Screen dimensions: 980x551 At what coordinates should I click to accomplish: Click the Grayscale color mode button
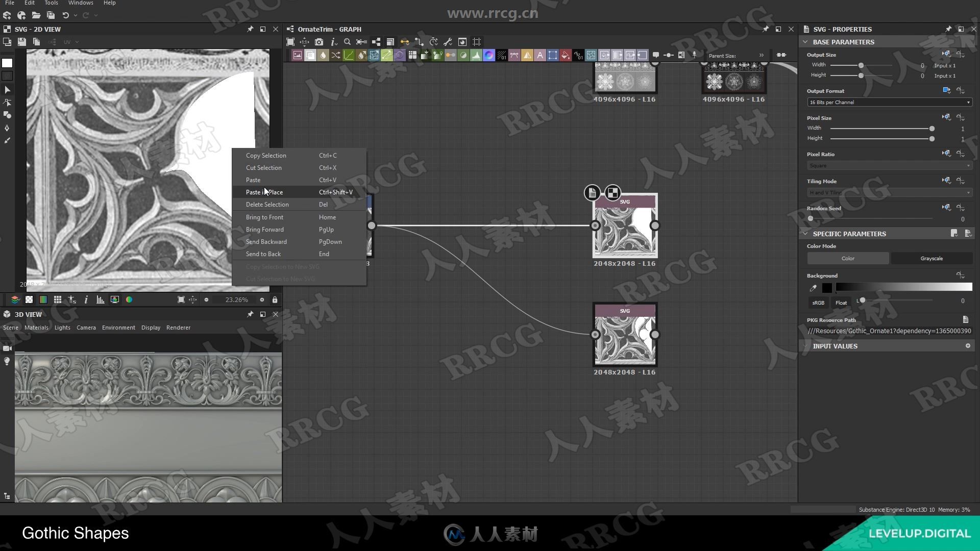pos(931,258)
